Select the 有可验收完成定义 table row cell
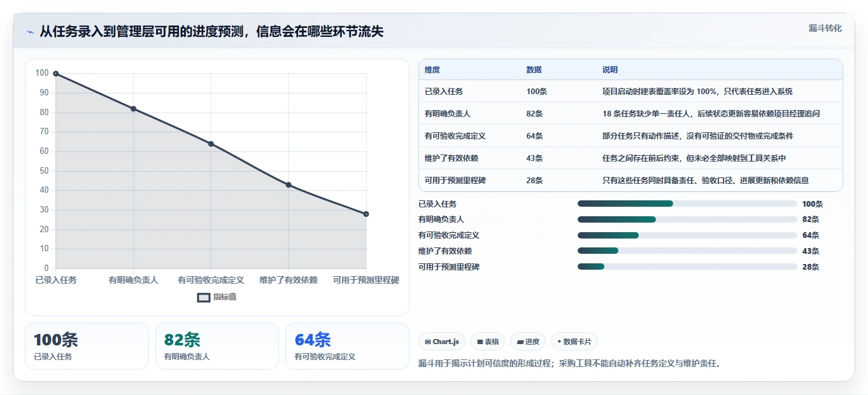The height and width of the screenshot is (395, 868). (455, 136)
